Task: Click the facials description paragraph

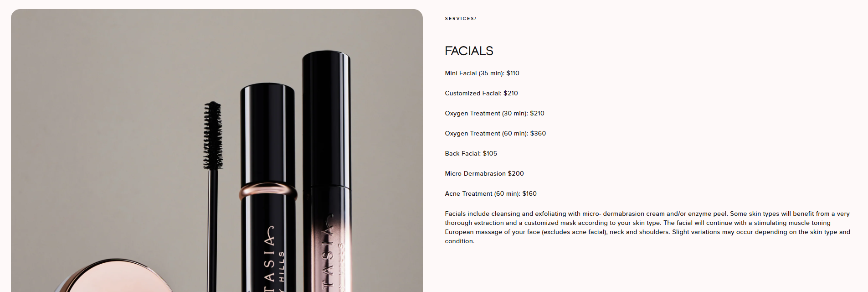Action: point(647,227)
